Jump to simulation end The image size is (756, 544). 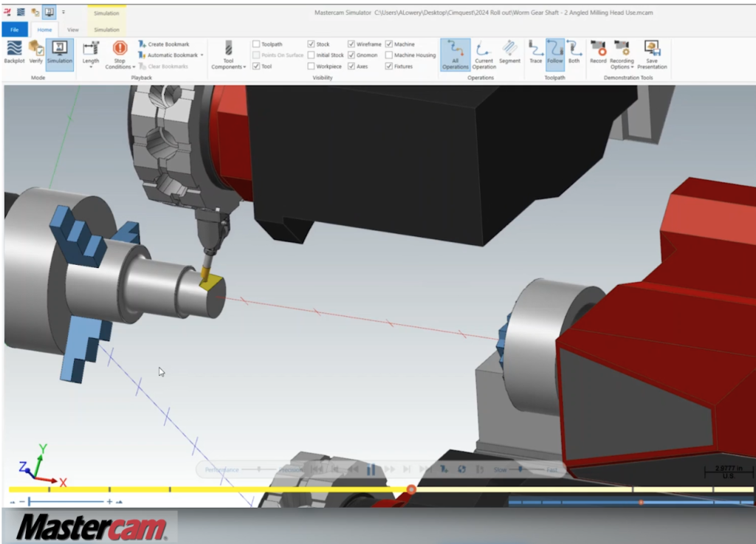(425, 469)
